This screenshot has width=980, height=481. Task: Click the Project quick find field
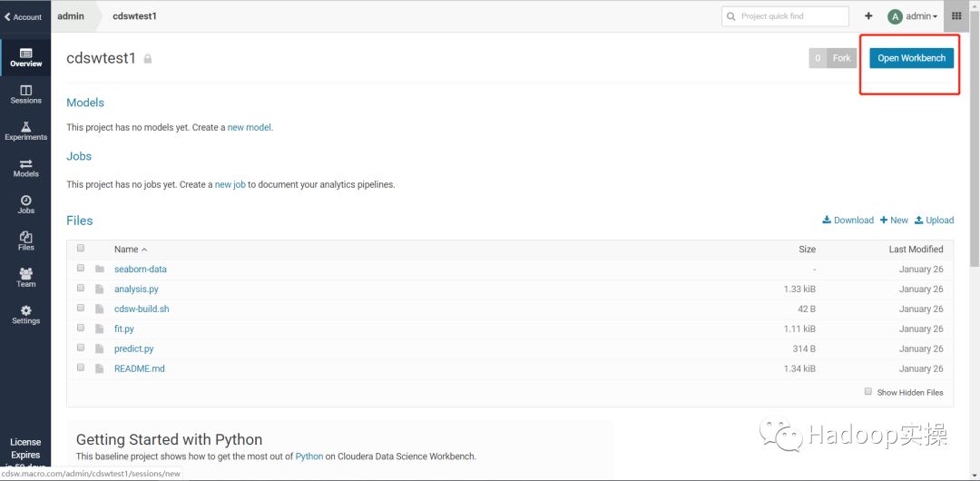click(786, 16)
